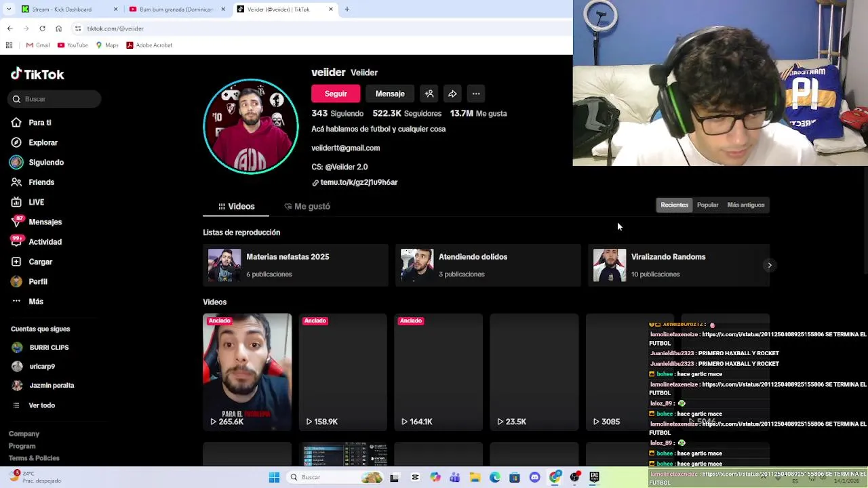Click the Veiider profile picture
The image size is (868, 488).
[x=251, y=127]
